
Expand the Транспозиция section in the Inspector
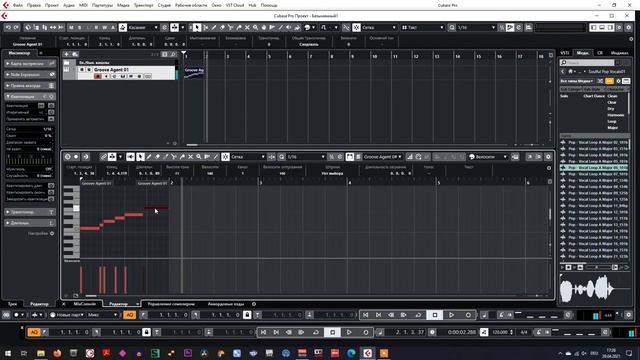pos(30,212)
